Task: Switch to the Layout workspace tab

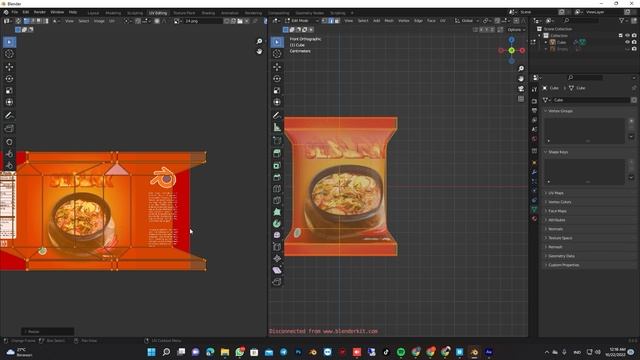Action: click(93, 13)
